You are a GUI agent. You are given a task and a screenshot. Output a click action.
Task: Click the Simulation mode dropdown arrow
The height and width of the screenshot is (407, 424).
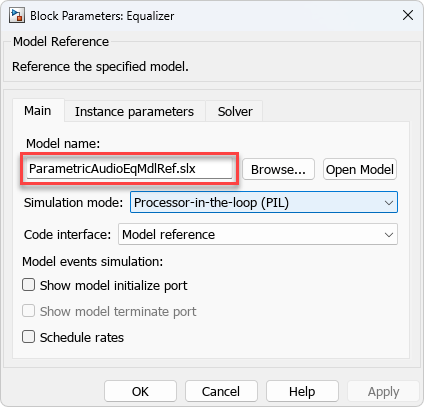tap(389, 203)
